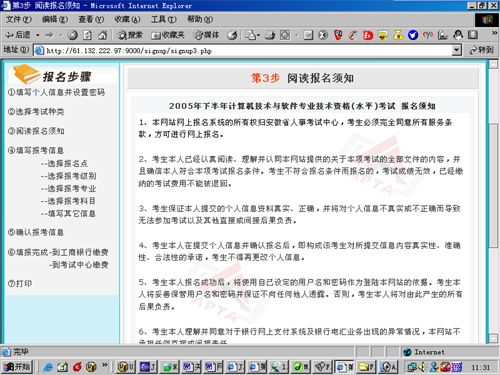The width and height of the screenshot is (500, 375).
Task: Click the vertical scrollbar thumb
Action: [493, 185]
